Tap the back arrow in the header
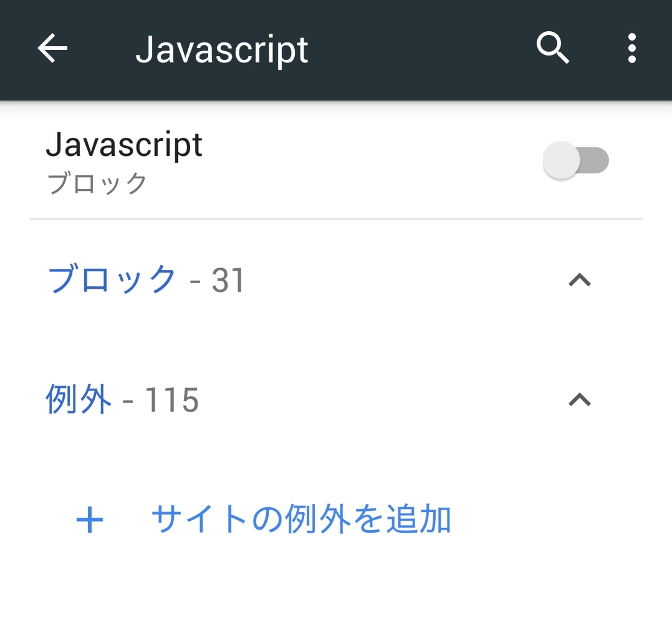The height and width of the screenshot is (635, 672). (53, 49)
